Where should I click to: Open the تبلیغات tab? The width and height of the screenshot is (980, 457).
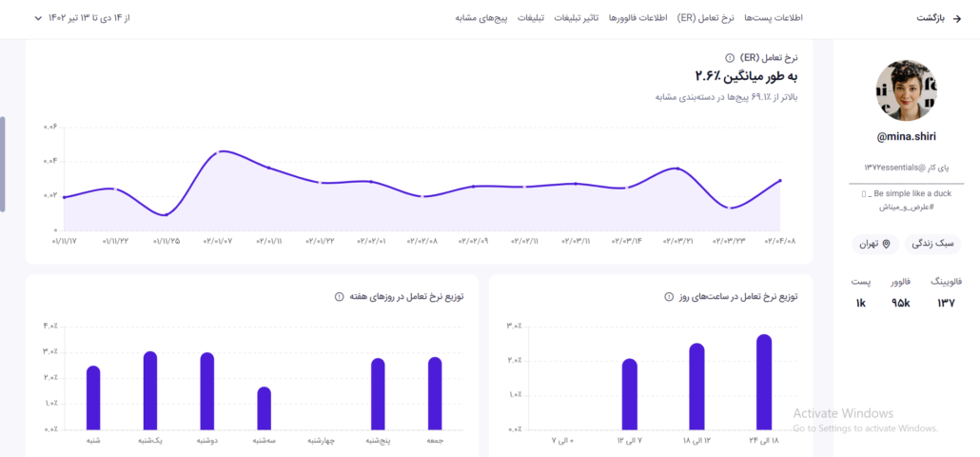[531, 17]
